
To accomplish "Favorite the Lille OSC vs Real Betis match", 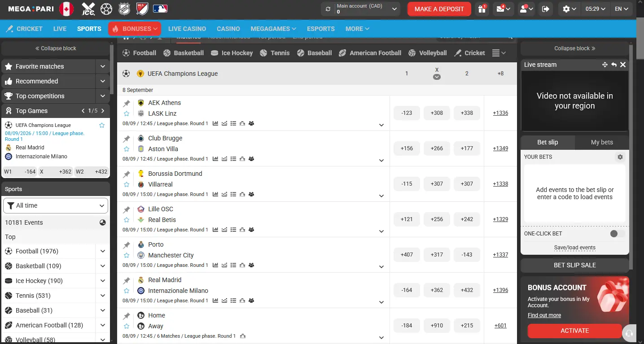I will [x=127, y=220].
